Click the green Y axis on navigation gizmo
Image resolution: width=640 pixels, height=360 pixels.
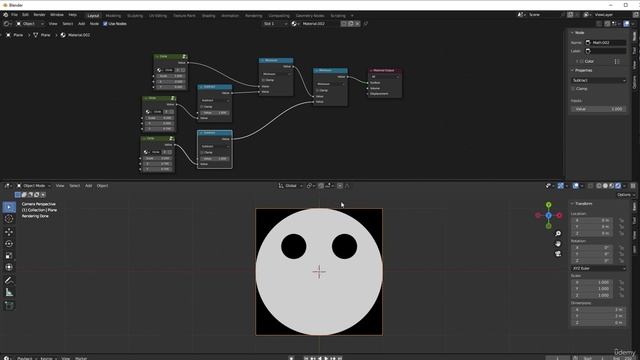(x=549, y=205)
